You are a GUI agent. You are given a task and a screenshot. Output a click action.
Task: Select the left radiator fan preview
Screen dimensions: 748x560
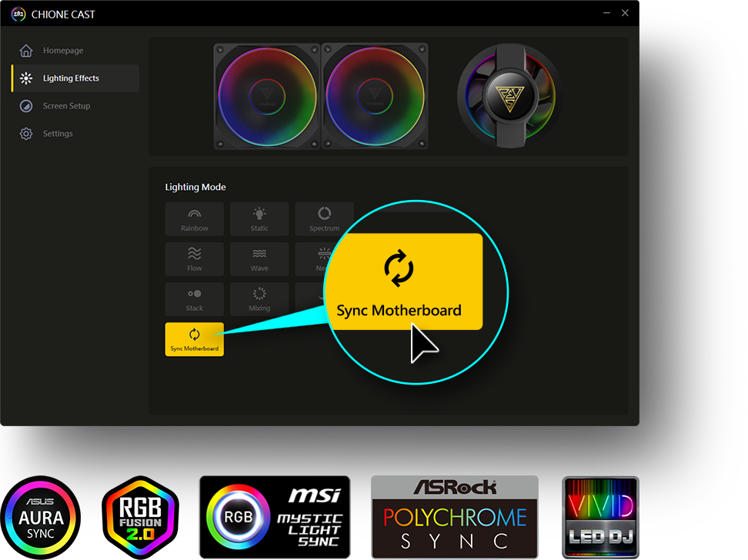tap(266, 96)
